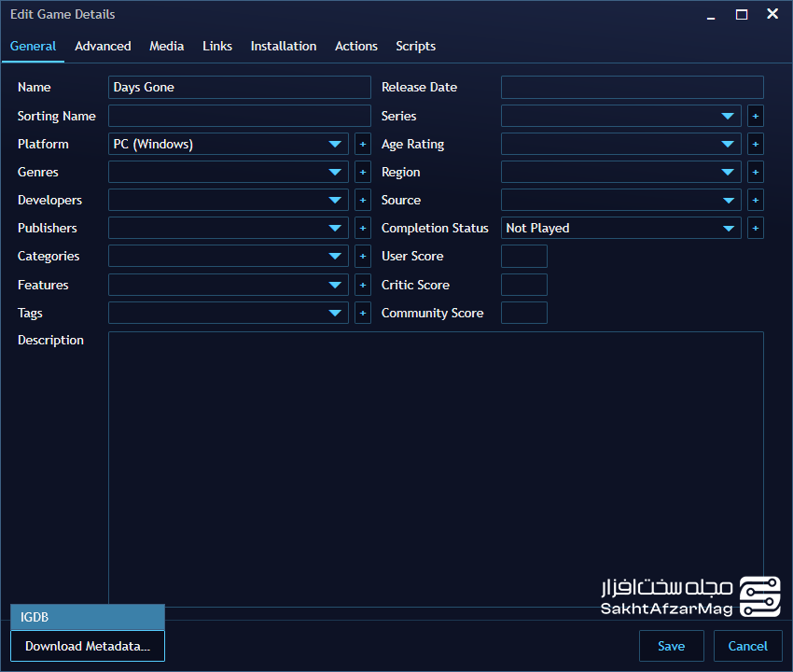Click the Critic Score box
Image resolution: width=793 pixels, height=672 pixels.
524,285
